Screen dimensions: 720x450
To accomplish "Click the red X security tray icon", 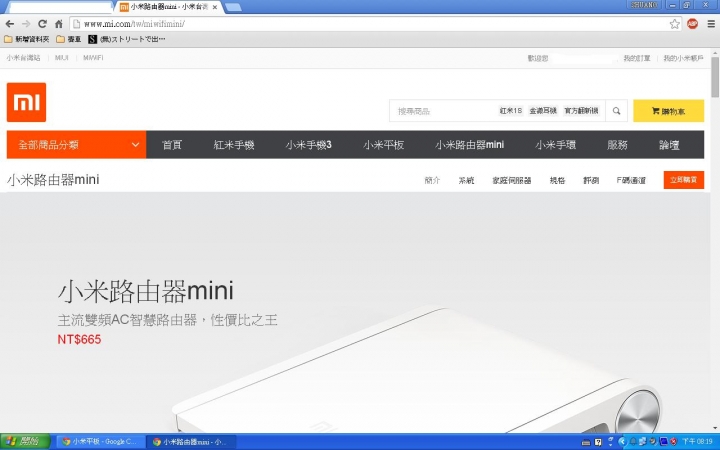I will (673, 441).
